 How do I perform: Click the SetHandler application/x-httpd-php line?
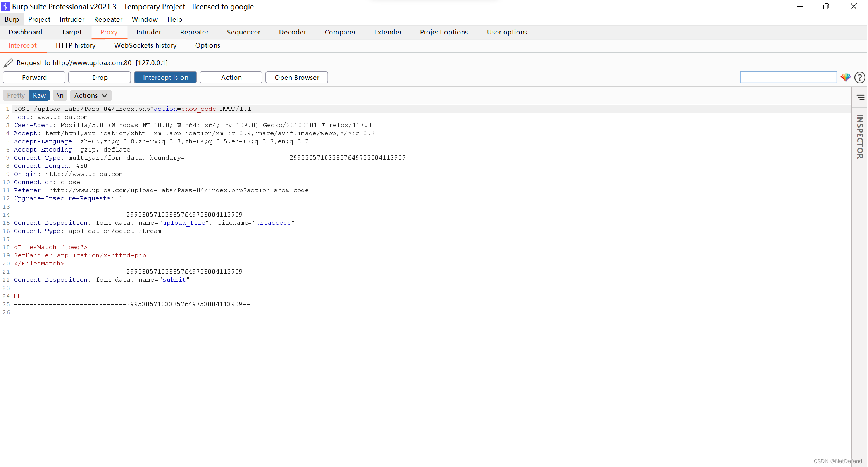click(x=80, y=255)
